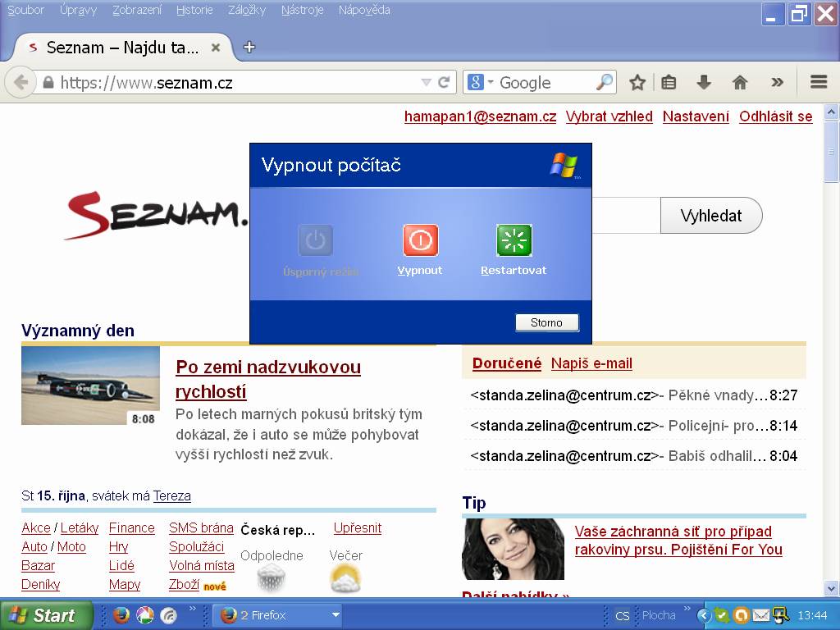The width and height of the screenshot is (840, 630).
Task: Show hidden tray icons arrow
Action: 704,615
